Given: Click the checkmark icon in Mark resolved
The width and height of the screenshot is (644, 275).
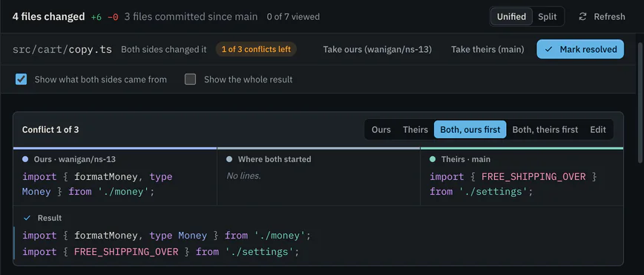Looking at the screenshot, I should [548, 49].
